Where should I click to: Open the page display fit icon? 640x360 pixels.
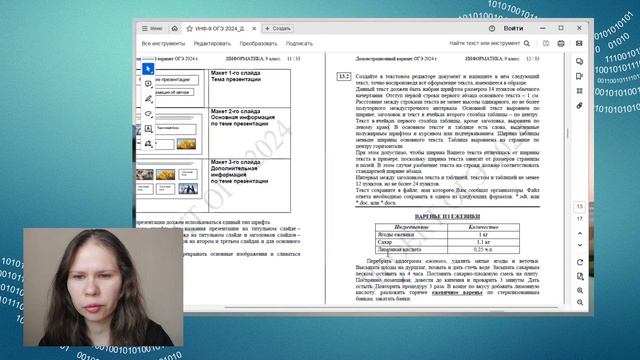(580, 276)
